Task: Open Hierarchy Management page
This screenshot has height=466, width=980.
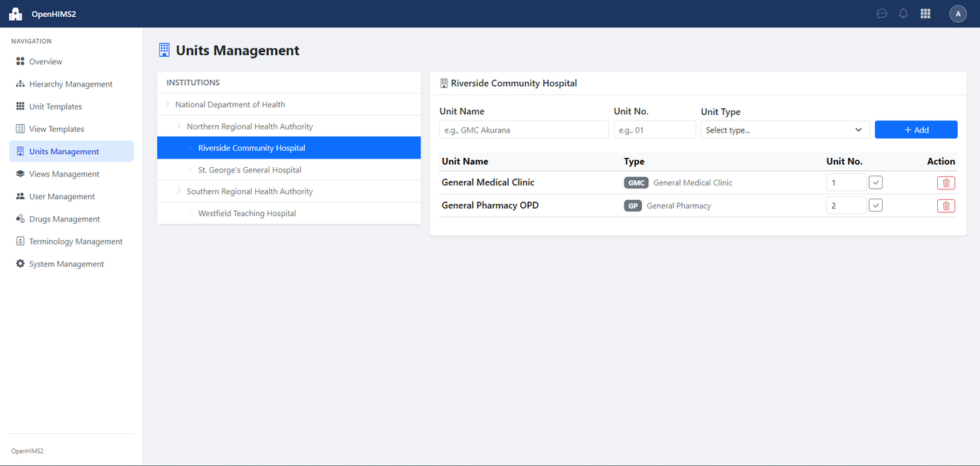Action: [71, 84]
